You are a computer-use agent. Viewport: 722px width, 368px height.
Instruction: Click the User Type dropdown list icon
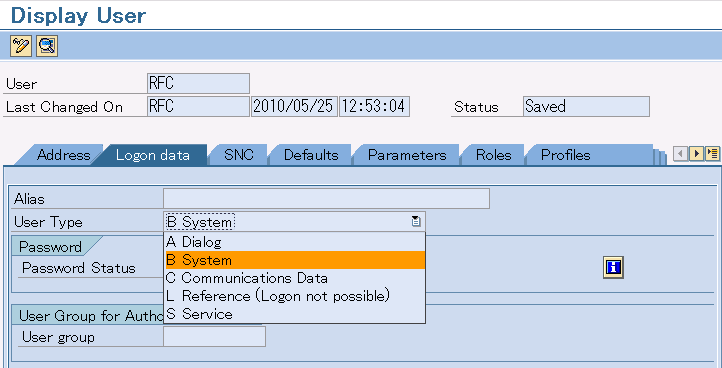(416, 222)
